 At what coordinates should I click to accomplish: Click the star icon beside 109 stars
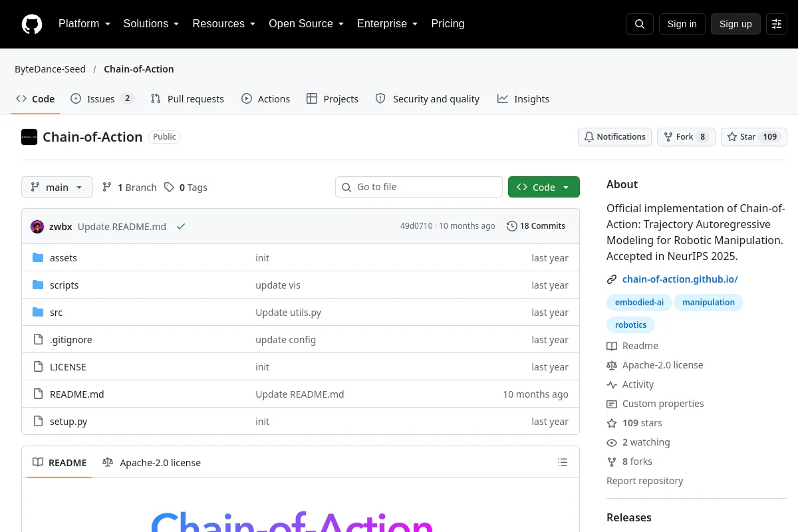[x=612, y=423]
